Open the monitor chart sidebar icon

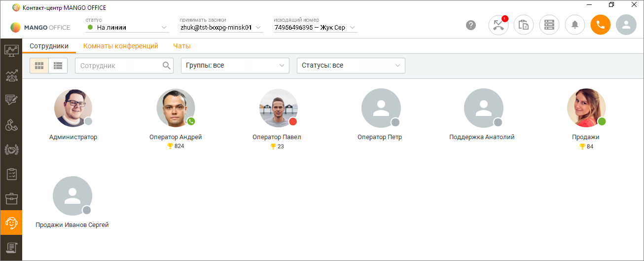click(x=11, y=50)
